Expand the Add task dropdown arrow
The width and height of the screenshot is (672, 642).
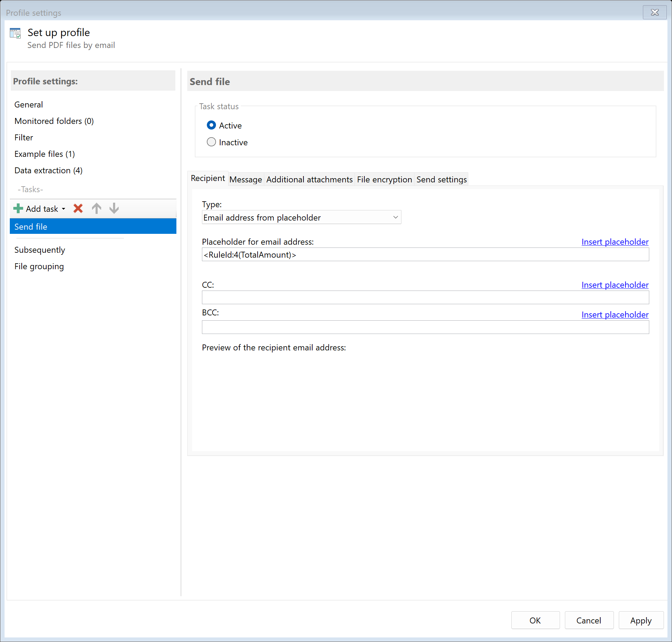coord(64,209)
